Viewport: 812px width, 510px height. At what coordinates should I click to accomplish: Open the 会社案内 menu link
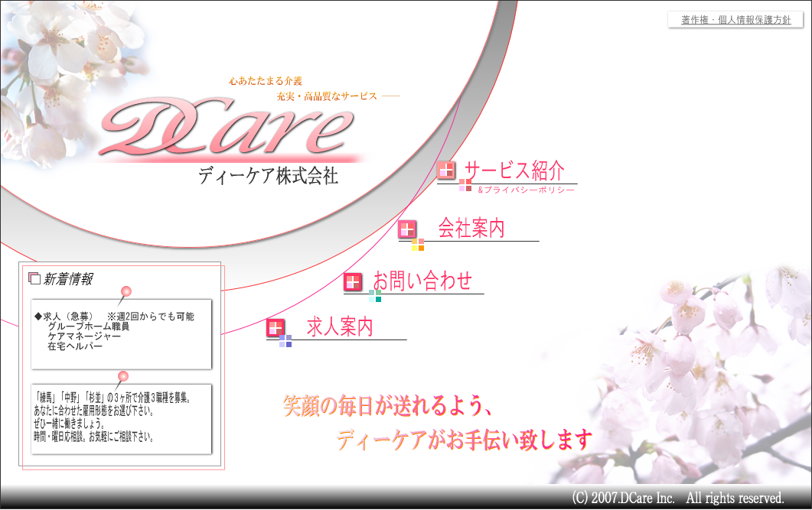[x=471, y=228]
